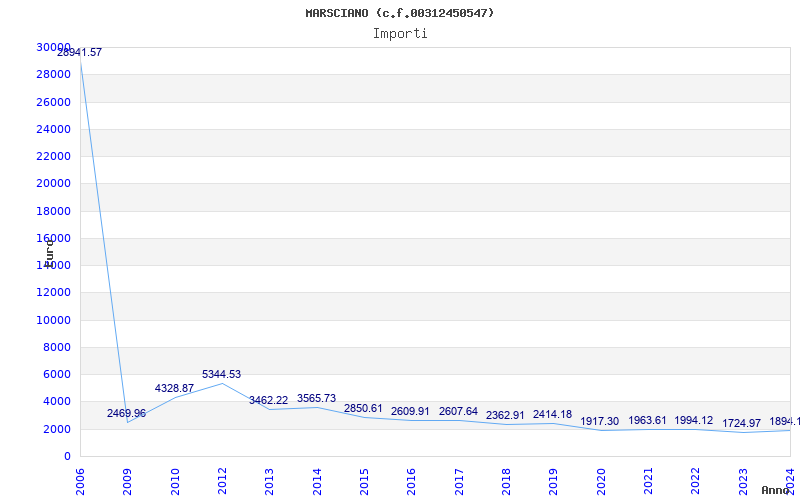The height and width of the screenshot is (500, 800).
Task: Click the 2009 x-axis year label
Action: 127,482
